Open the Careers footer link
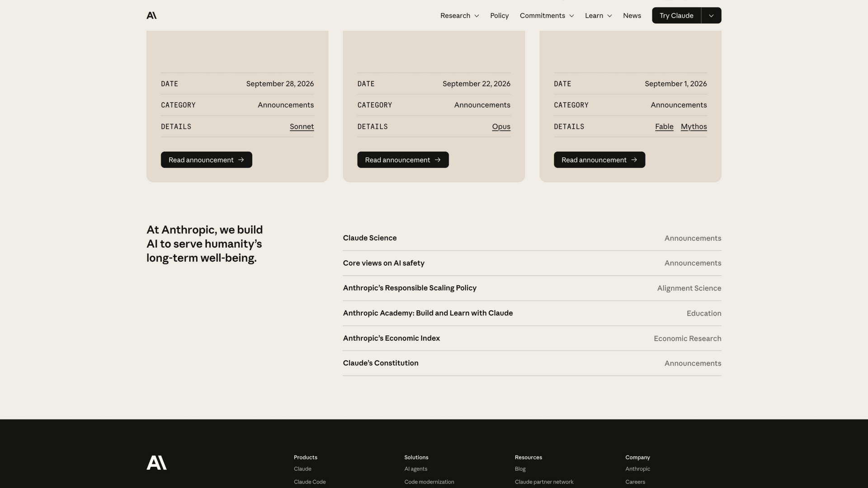 635,482
